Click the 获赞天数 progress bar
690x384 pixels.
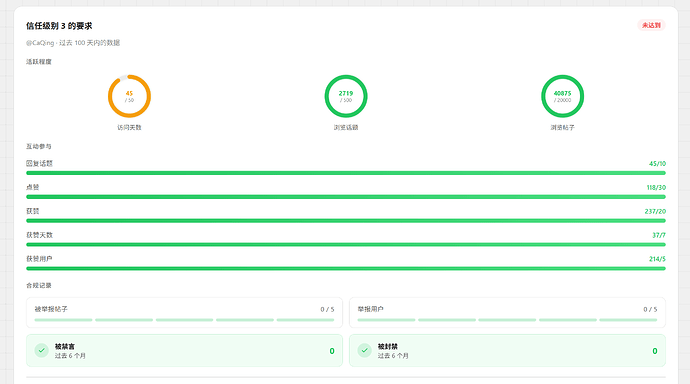click(346, 244)
